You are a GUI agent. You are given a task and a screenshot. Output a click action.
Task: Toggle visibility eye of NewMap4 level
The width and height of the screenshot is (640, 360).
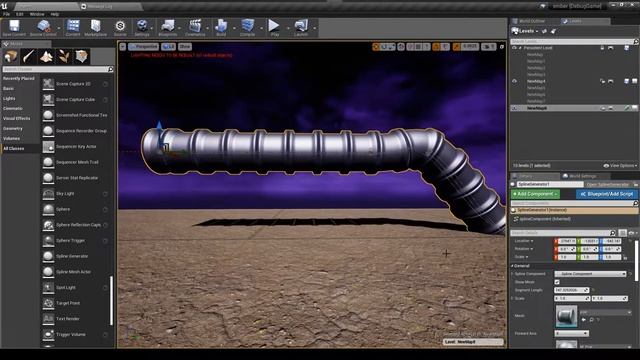pyautogui.click(x=514, y=81)
